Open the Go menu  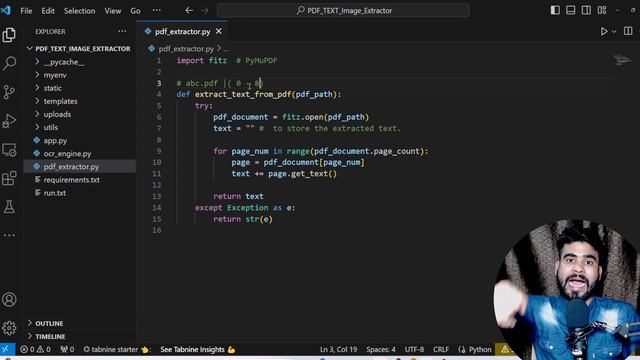[x=136, y=11]
